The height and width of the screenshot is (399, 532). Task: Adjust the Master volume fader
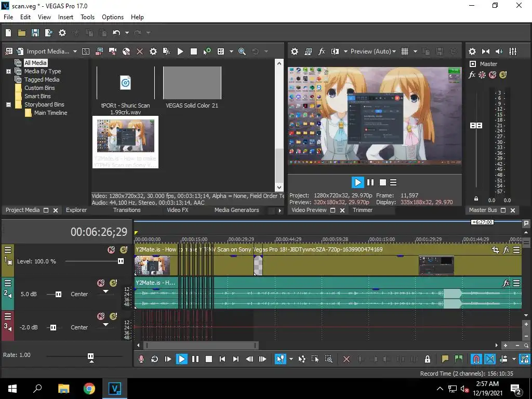(x=476, y=126)
